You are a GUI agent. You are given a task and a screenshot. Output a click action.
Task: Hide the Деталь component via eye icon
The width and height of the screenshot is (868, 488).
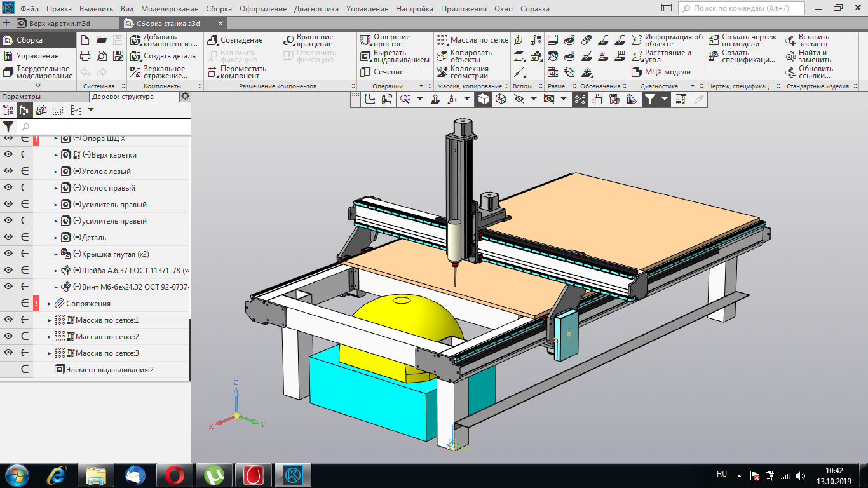click(x=8, y=238)
